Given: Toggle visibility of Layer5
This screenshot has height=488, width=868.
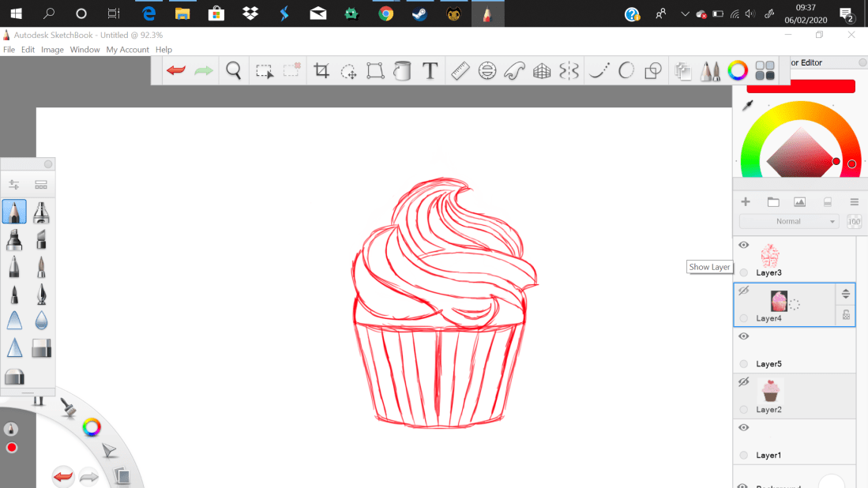Looking at the screenshot, I should point(743,336).
